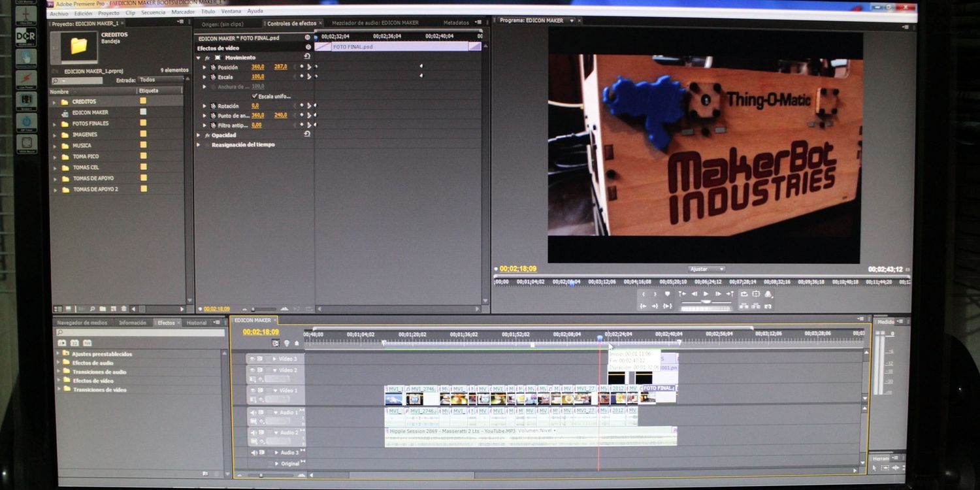Switch to Navegador de medios tab

coord(82,323)
